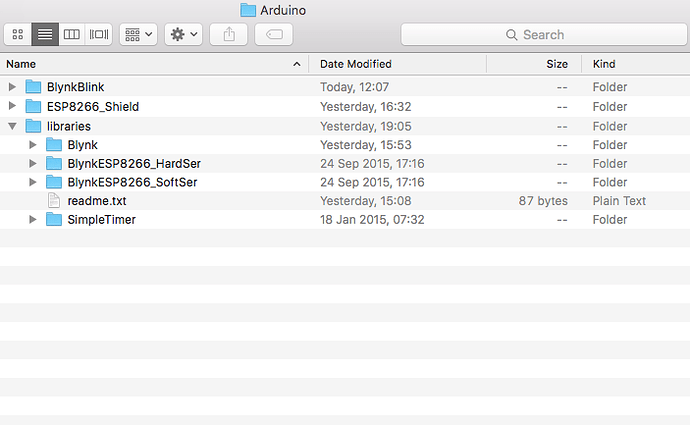Expand the SimpleTimer folder
This screenshot has width=690, height=425.
33,219
